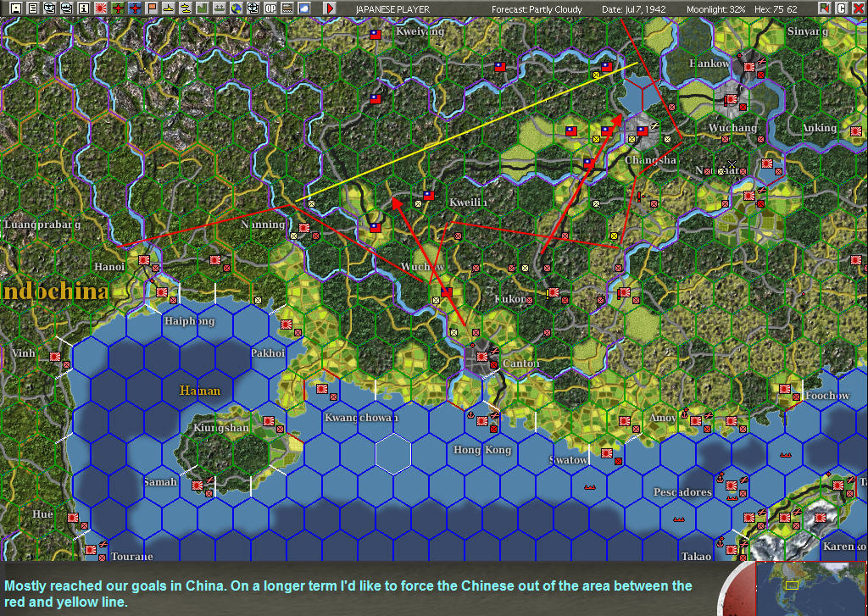Select the Japanese unit at Pescadores
This screenshot has width=868, height=616.
pyautogui.click(x=732, y=486)
